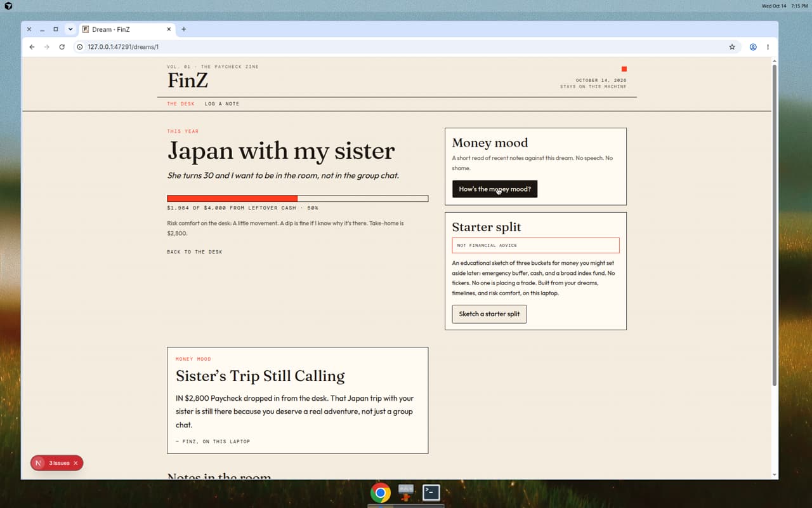
Task: Go back using the browser back arrow
Action: (32, 47)
